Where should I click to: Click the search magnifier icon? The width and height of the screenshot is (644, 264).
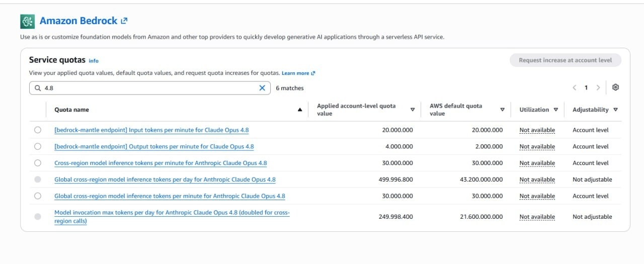point(38,88)
